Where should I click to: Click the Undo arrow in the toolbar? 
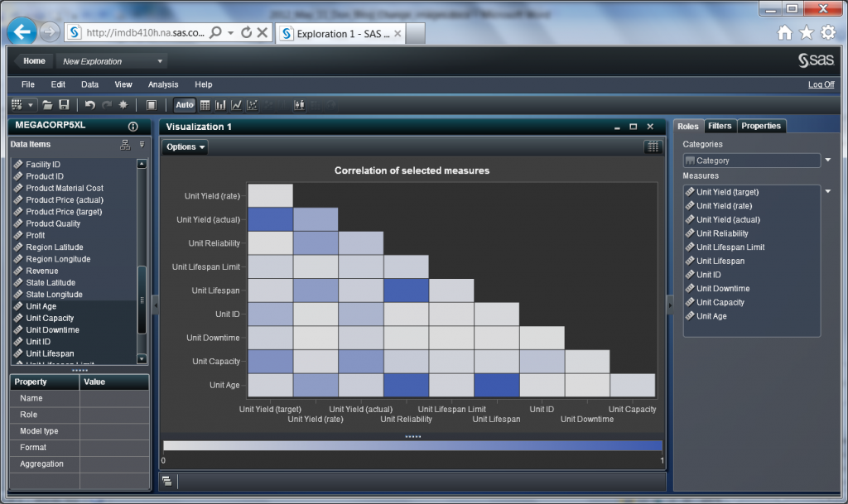coord(90,105)
